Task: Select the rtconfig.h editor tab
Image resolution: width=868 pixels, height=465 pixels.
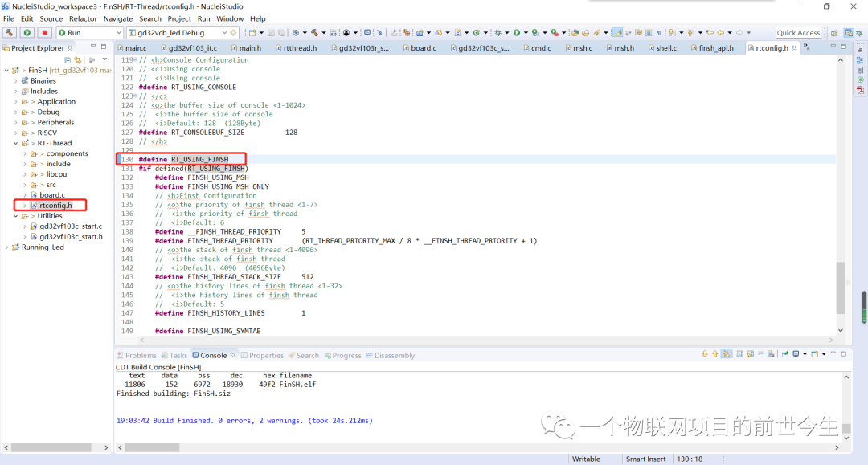Action: point(770,47)
